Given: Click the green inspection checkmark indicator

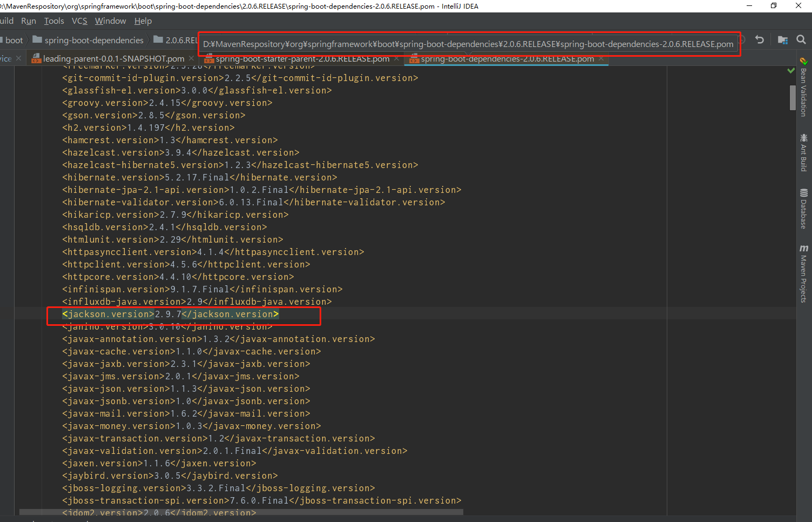Looking at the screenshot, I should [x=791, y=70].
